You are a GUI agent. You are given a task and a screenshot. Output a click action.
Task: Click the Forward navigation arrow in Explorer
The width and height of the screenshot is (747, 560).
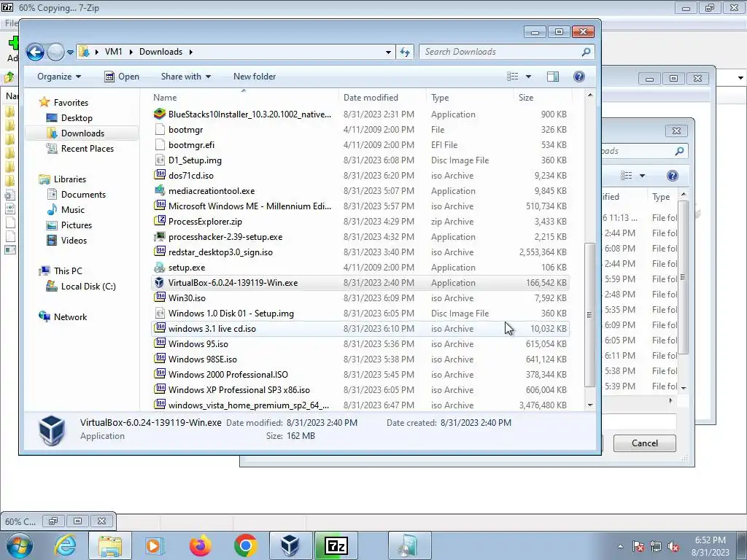point(55,52)
